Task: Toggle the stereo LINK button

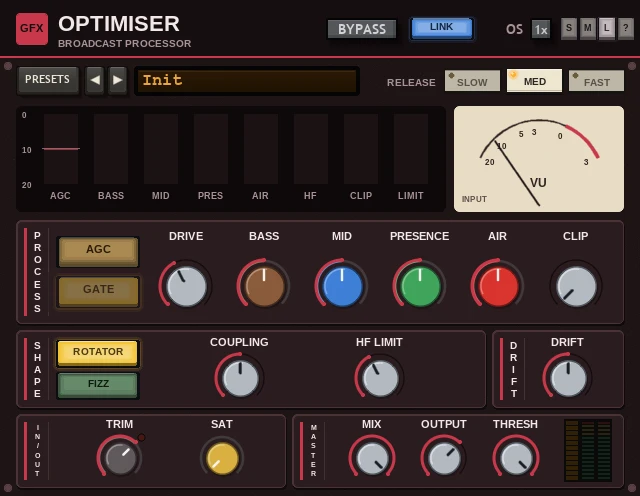Action: pos(442,28)
